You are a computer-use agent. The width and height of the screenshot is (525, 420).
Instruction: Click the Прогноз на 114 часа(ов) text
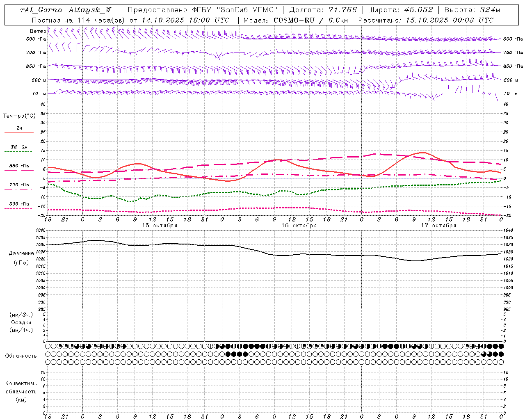[79, 20]
